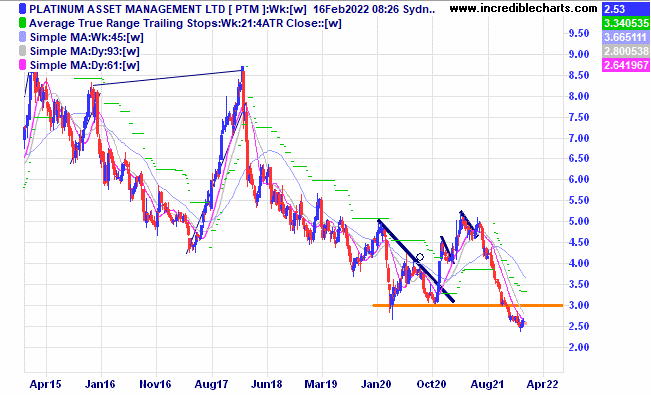Click the grey 2.800538 value box
651x395 pixels.
point(626,51)
